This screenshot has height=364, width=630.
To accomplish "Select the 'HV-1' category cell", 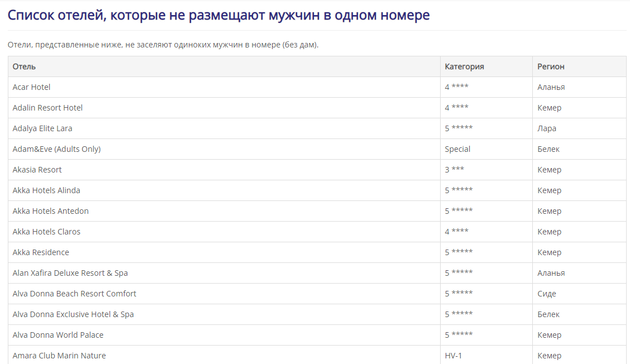I will point(486,355).
